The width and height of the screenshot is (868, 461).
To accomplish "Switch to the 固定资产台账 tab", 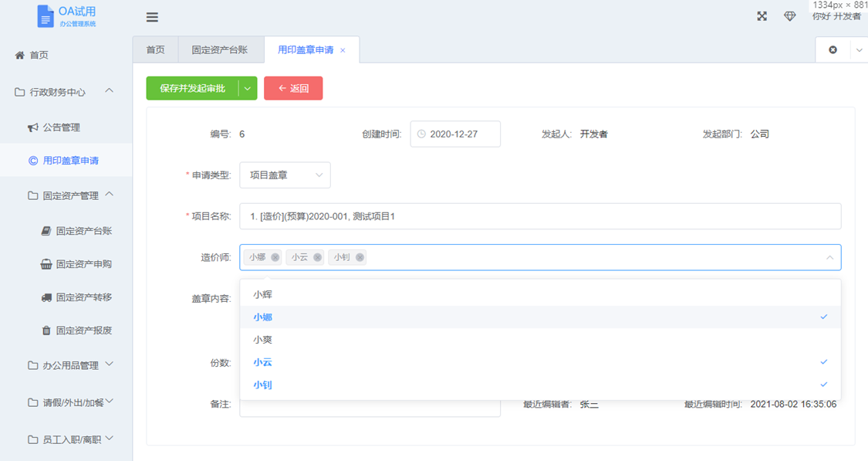I will click(x=220, y=50).
